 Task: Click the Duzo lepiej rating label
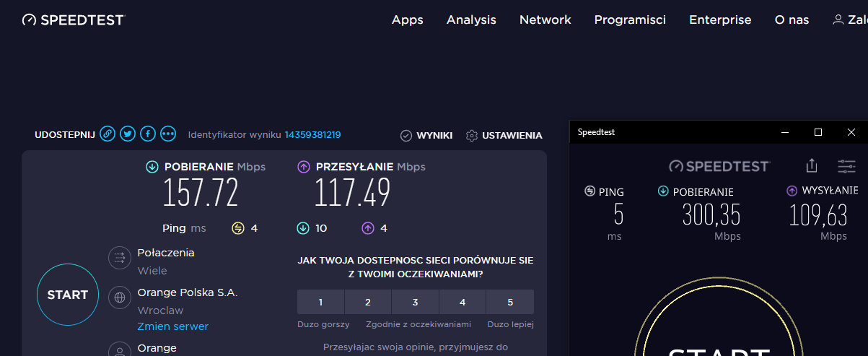[511, 324]
